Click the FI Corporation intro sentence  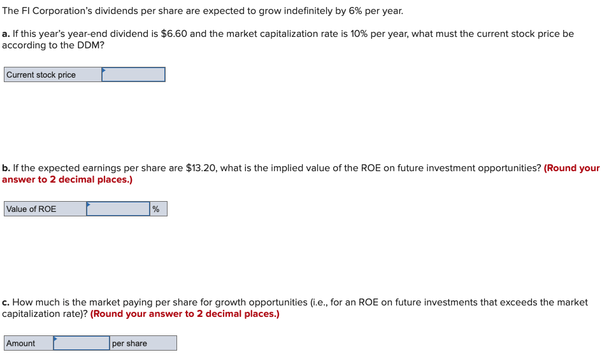click(x=203, y=11)
